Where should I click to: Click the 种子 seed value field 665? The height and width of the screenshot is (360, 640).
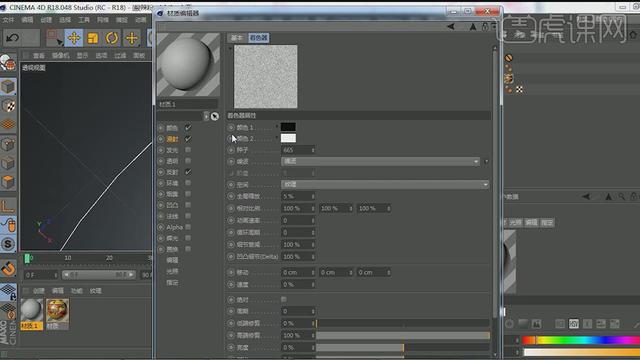(296, 150)
